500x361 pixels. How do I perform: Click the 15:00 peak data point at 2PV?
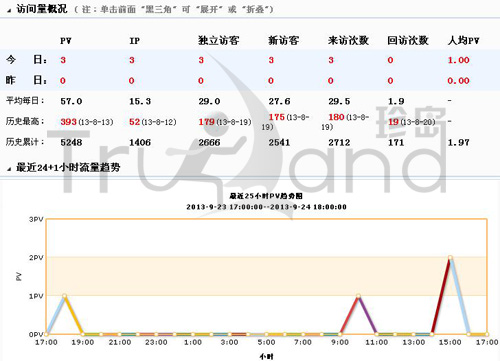tap(450, 257)
